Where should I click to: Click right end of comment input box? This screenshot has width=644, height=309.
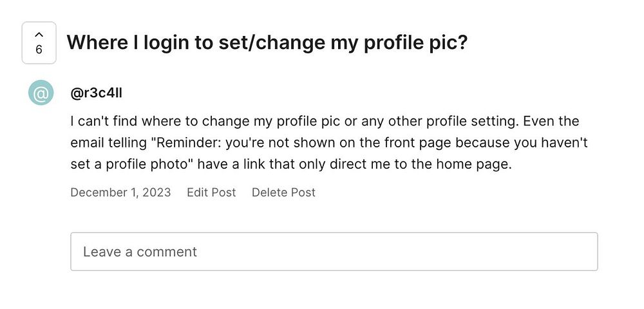coord(580,251)
